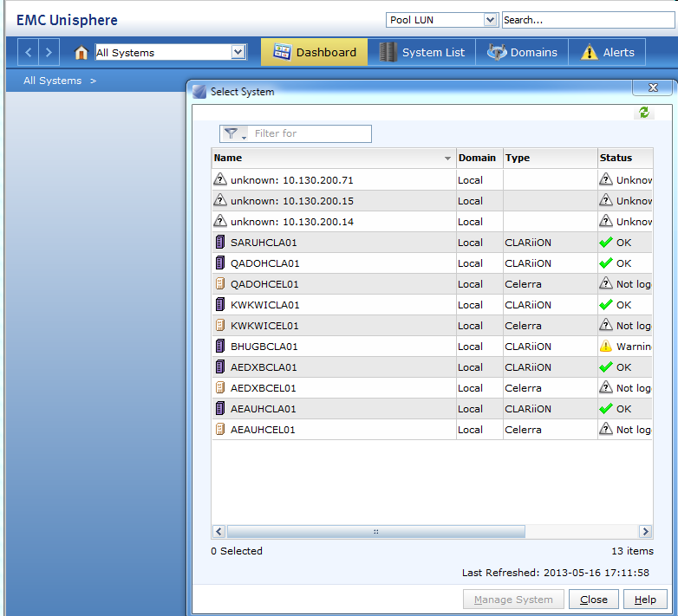Click the 13 items count label
The width and height of the screenshot is (678, 616).
pos(632,551)
